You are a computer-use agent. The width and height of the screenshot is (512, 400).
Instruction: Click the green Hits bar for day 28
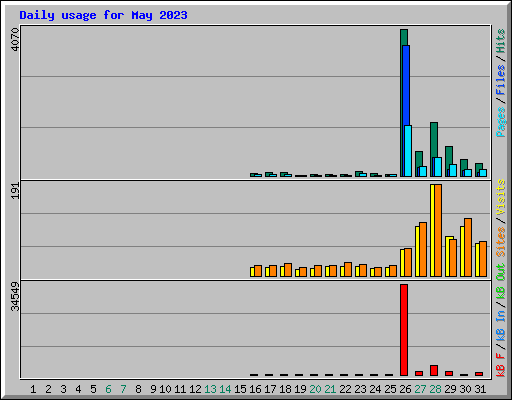pos(434,139)
